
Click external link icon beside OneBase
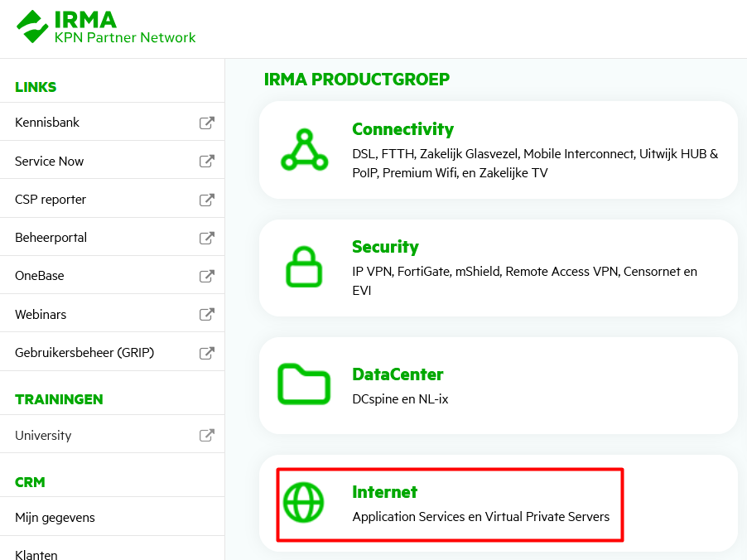206,276
